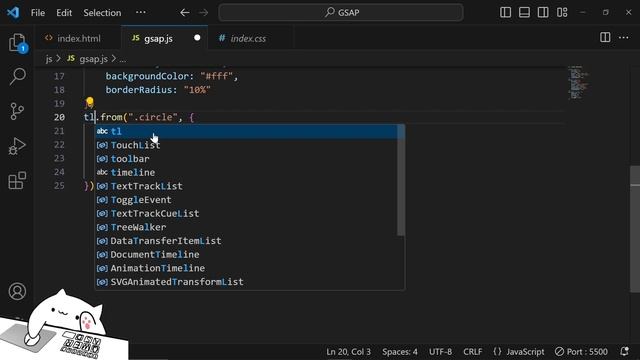Click line number 17 in gutter
Image resolution: width=640 pixels, height=360 pixels.
pos(59,76)
